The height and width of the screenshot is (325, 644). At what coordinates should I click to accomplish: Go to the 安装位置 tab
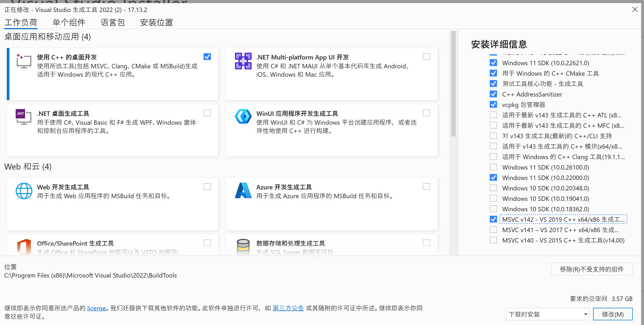point(156,22)
